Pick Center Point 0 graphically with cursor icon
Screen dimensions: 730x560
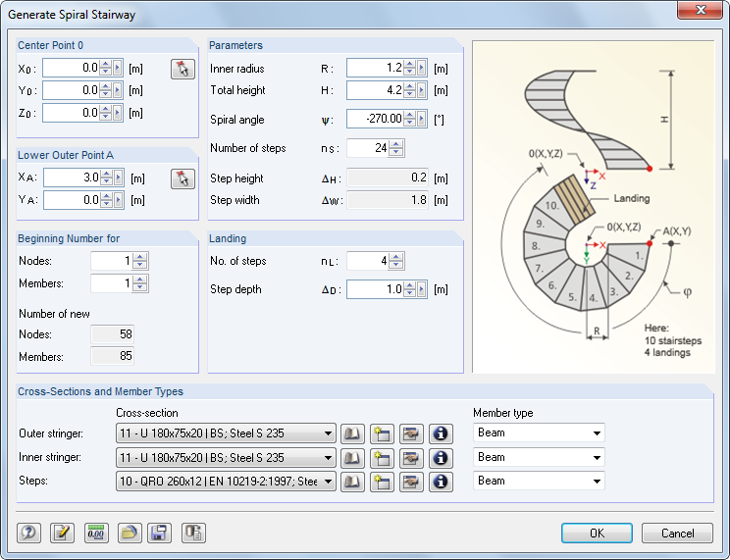point(182,69)
